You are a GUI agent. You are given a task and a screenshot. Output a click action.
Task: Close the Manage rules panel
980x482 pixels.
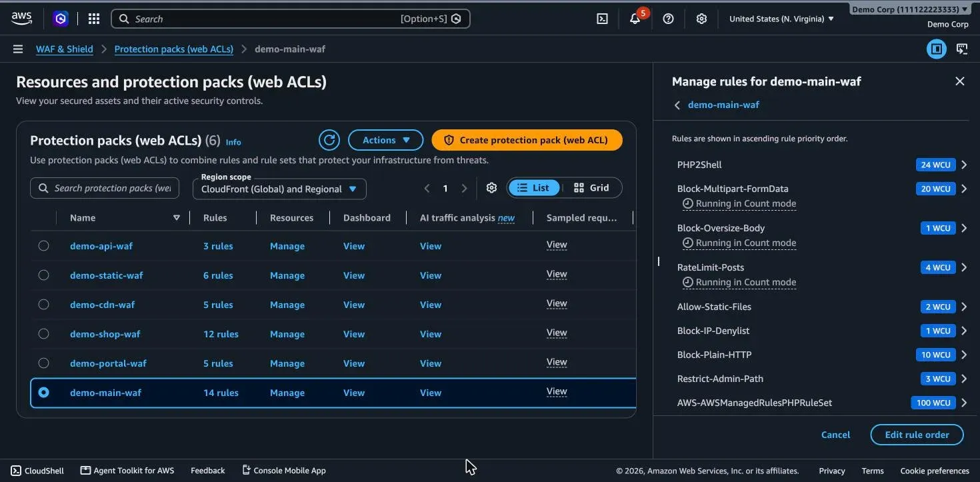pos(960,81)
